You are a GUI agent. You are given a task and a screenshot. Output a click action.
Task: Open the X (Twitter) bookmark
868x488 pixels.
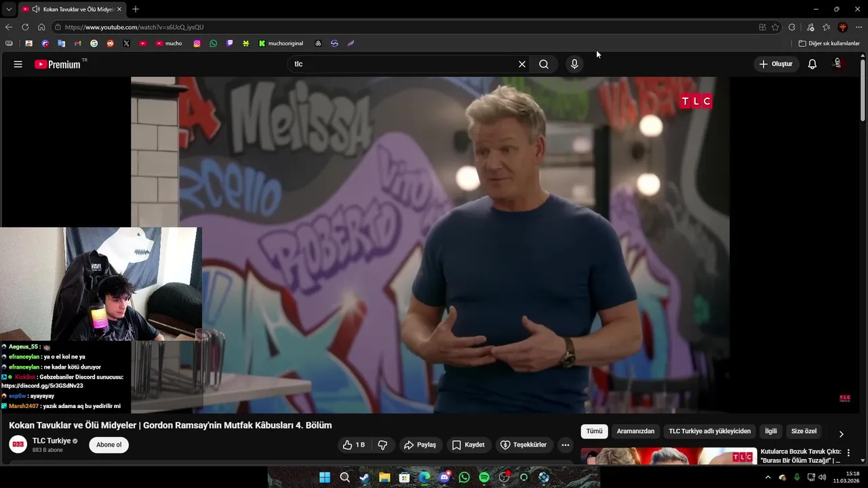click(x=126, y=43)
